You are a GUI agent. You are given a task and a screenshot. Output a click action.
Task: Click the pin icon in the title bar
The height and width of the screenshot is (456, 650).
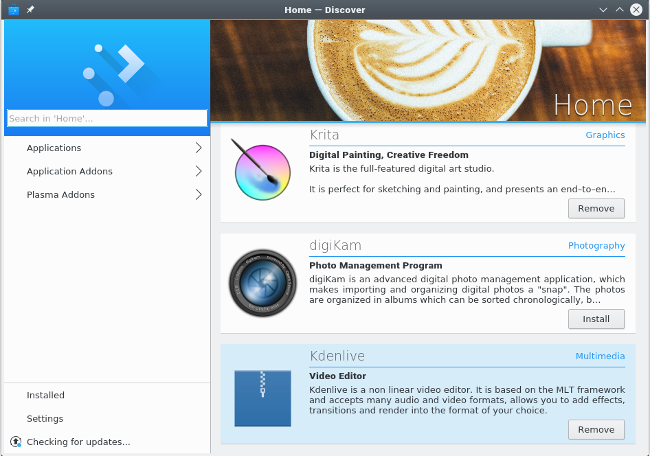(x=31, y=10)
